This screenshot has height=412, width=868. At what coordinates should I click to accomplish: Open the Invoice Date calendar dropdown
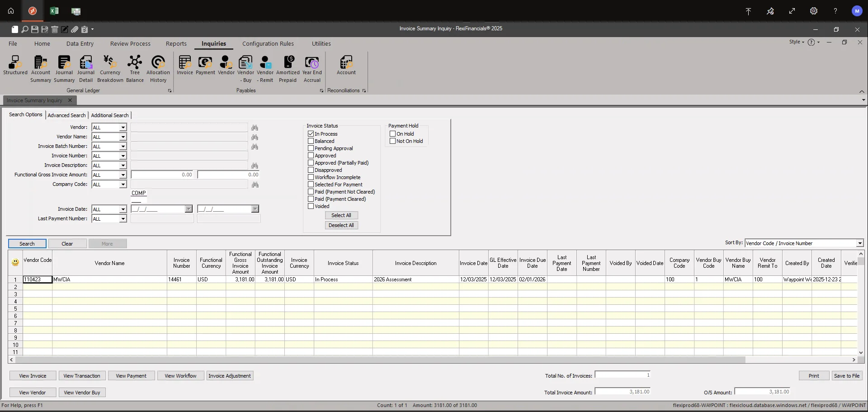coord(189,209)
